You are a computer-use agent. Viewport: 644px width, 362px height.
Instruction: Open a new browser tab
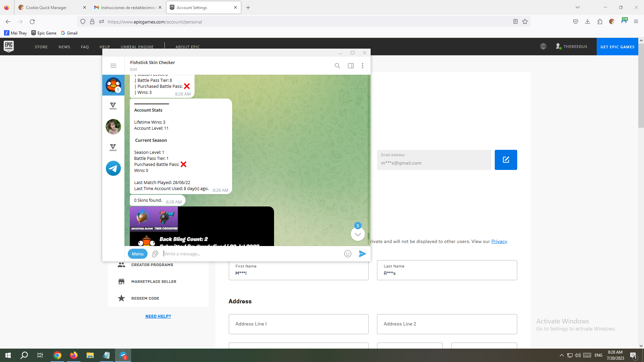248,7
